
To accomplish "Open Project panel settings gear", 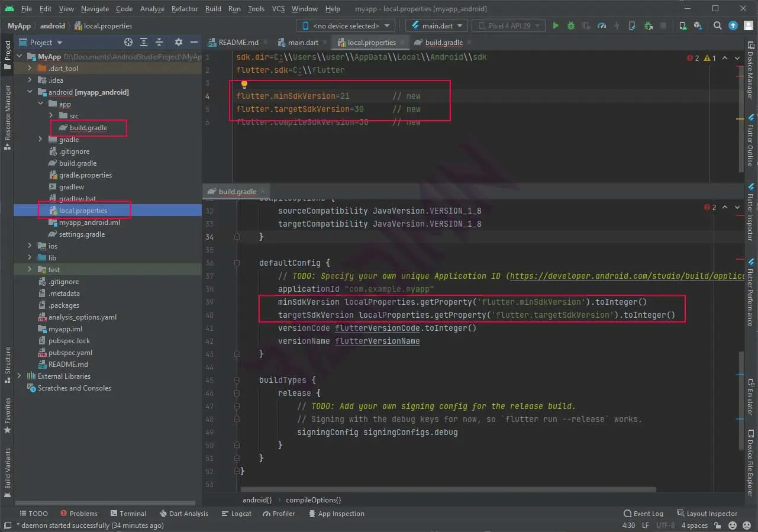I will tap(179, 43).
